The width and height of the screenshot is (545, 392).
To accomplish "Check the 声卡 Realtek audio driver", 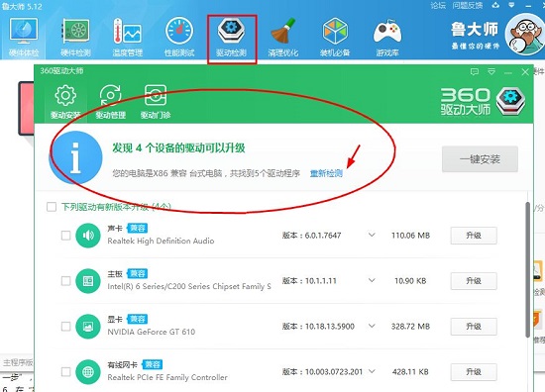I will (65, 236).
